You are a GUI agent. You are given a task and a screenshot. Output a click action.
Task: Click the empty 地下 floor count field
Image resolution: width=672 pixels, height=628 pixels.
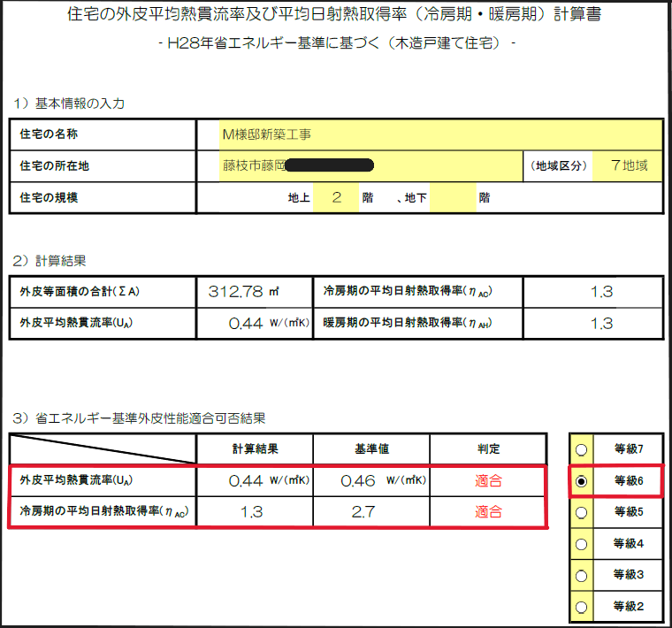pyautogui.click(x=452, y=197)
